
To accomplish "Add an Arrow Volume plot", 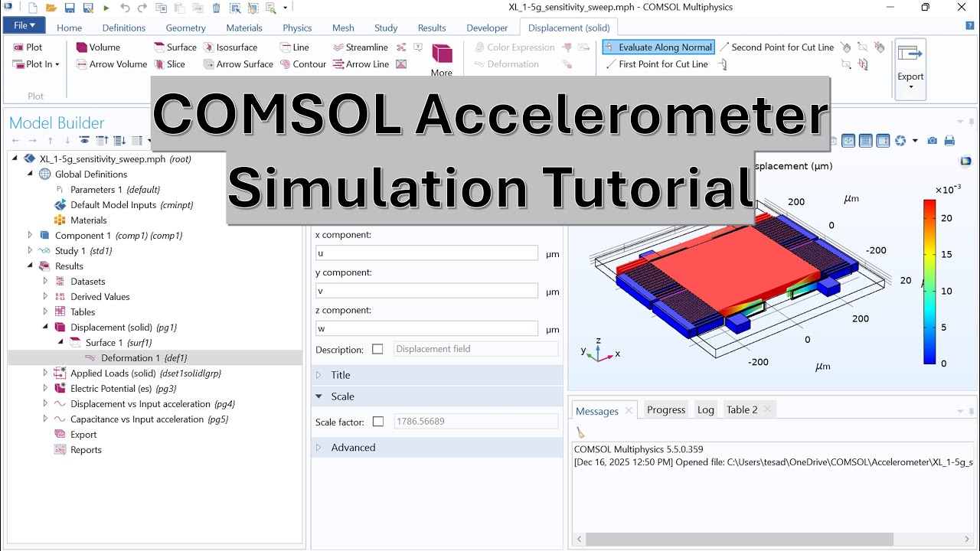I will [111, 64].
